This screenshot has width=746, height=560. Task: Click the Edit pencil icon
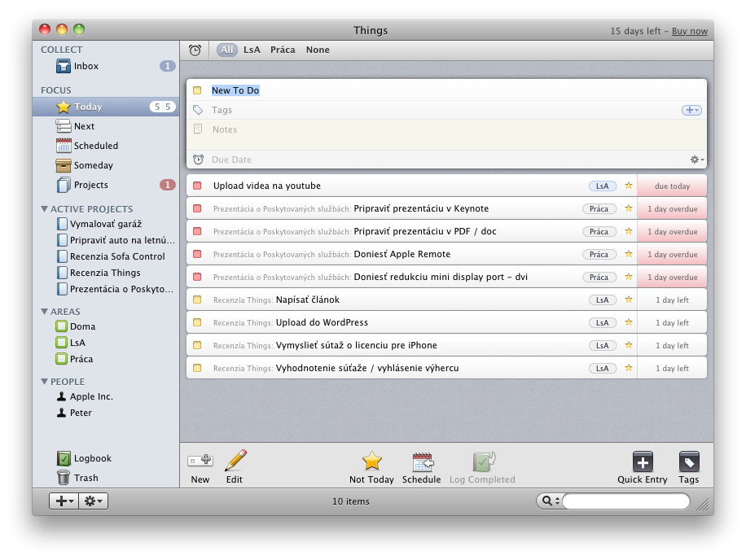tap(235, 460)
